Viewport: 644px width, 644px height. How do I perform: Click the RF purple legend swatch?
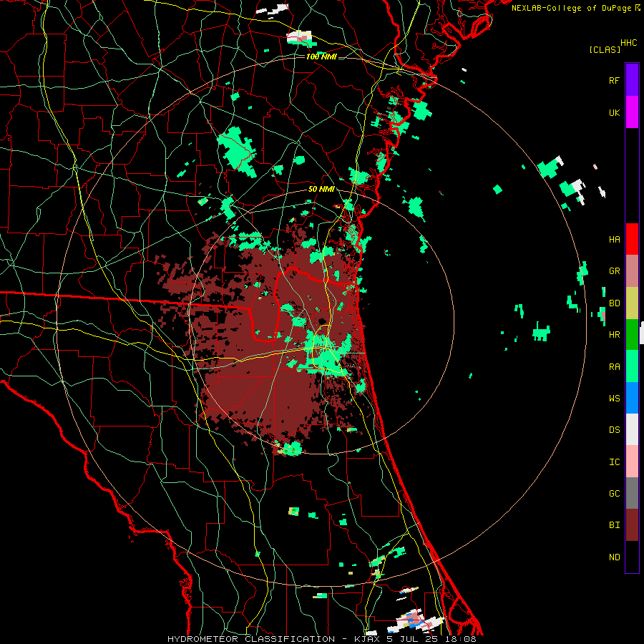632,80
